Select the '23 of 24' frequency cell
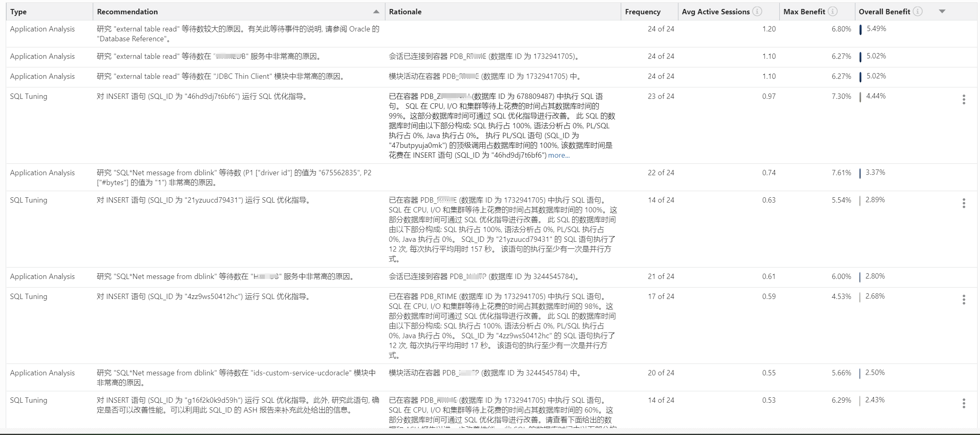980x435 pixels. point(661,96)
